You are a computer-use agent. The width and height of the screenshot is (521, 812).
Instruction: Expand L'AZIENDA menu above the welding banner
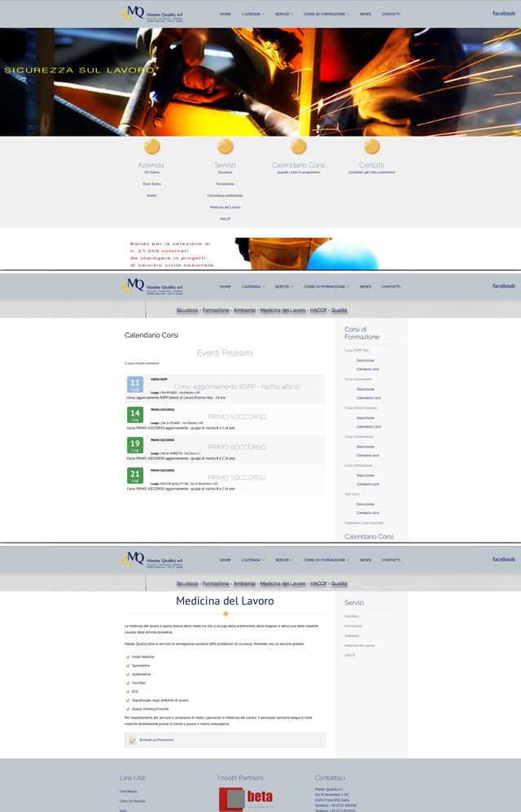(252, 14)
